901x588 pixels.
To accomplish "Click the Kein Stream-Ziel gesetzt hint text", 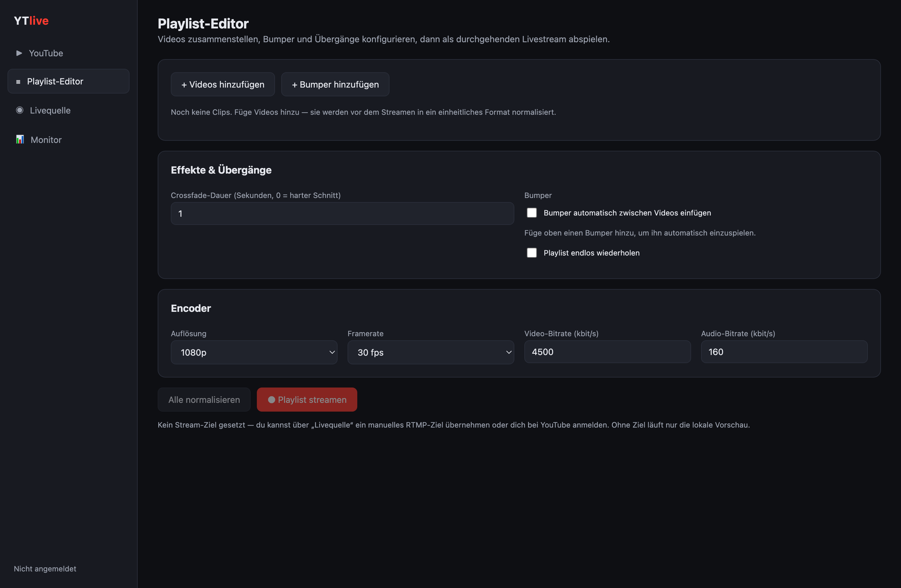I will point(454,425).
